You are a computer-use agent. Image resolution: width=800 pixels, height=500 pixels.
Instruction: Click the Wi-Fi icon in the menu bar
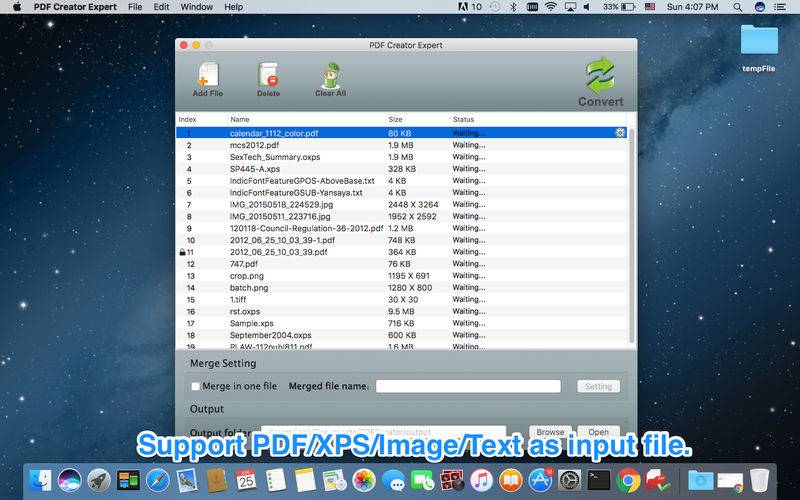click(x=551, y=7)
